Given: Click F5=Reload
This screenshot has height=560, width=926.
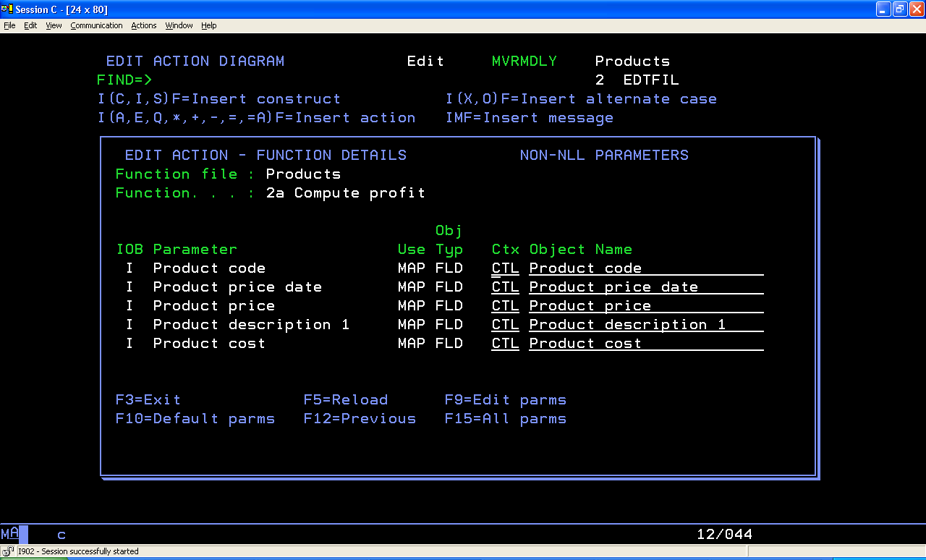Looking at the screenshot, I should click(x=345, y=399).
